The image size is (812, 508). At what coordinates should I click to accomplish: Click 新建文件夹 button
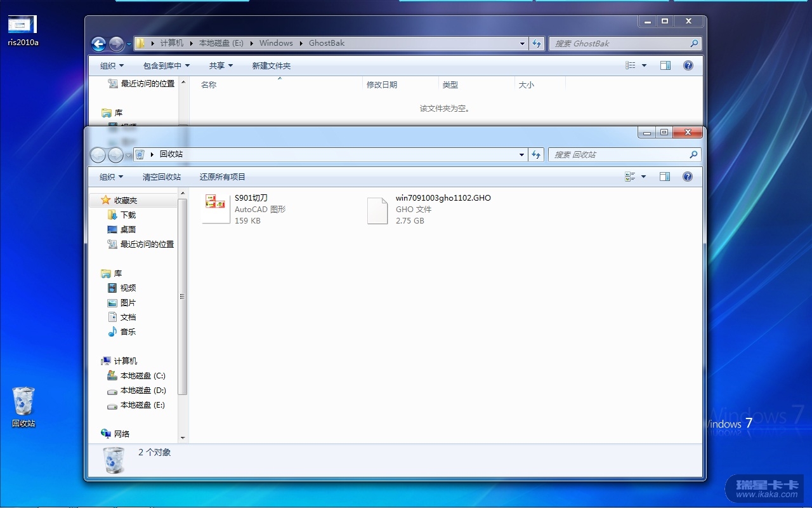(272, 66)
